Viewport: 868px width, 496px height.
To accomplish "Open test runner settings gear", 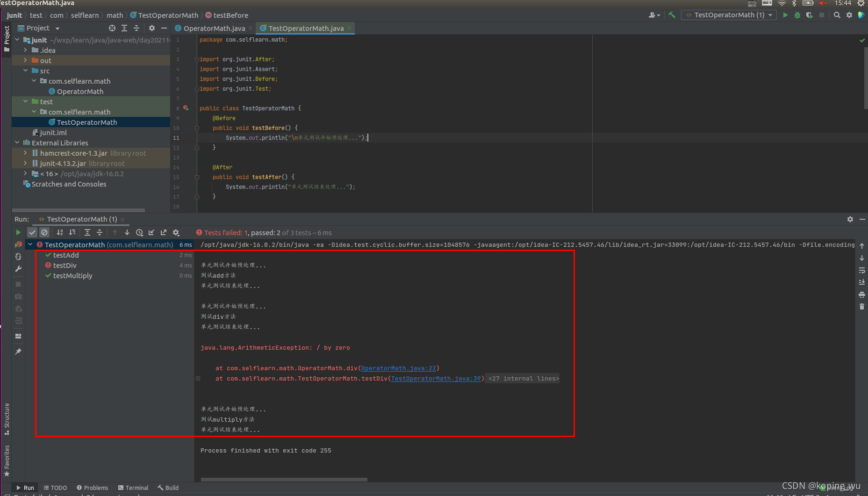I will pyautogui.click(x=176, y=232).
